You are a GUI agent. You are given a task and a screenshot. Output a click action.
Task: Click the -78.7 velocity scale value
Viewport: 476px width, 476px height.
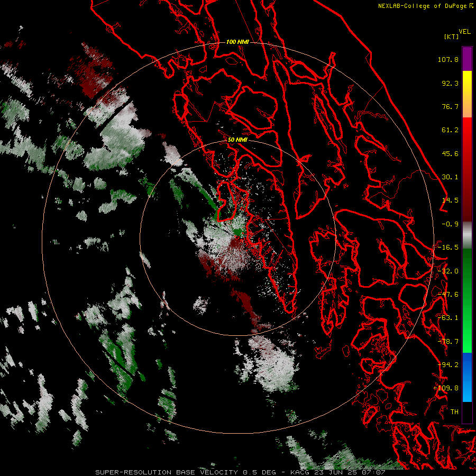coord(448,342)
